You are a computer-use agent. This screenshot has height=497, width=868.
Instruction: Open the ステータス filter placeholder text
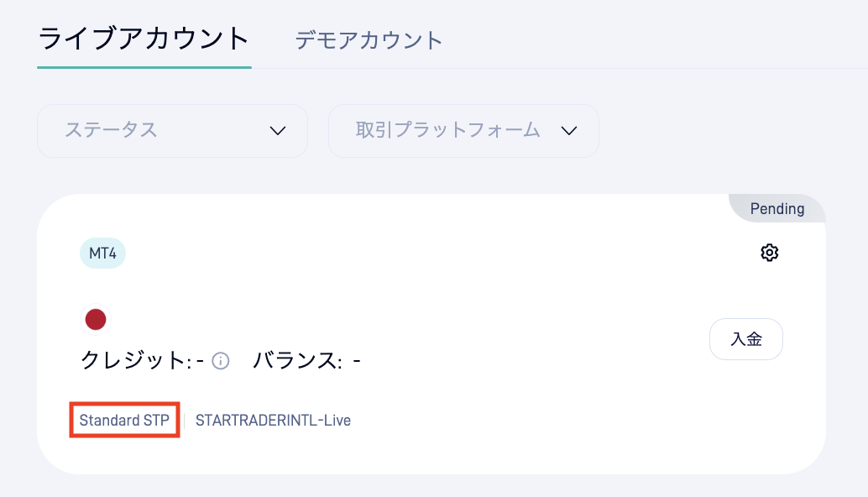112,130
